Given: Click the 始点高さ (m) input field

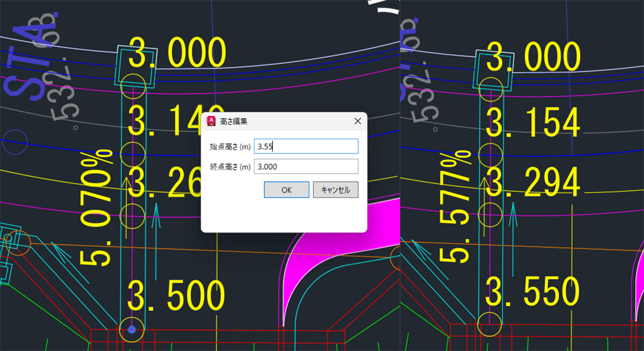Looking at the screenshot, I should [x=306, y=147].
